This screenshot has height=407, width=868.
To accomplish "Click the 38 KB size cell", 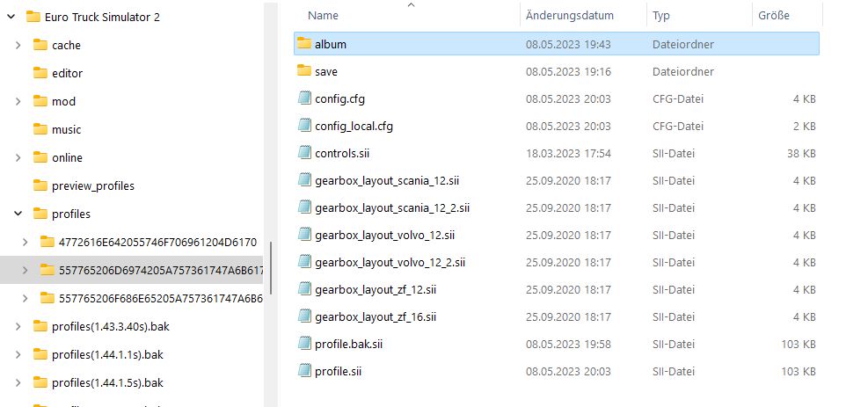I will [x=801, y=153].
